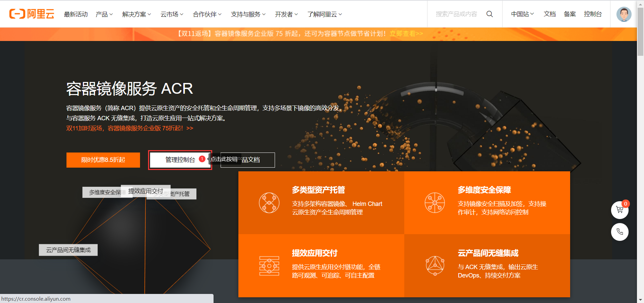Open the 文档 link in header
This screenshot has width=644, height=303.
(x=550, y=14)
